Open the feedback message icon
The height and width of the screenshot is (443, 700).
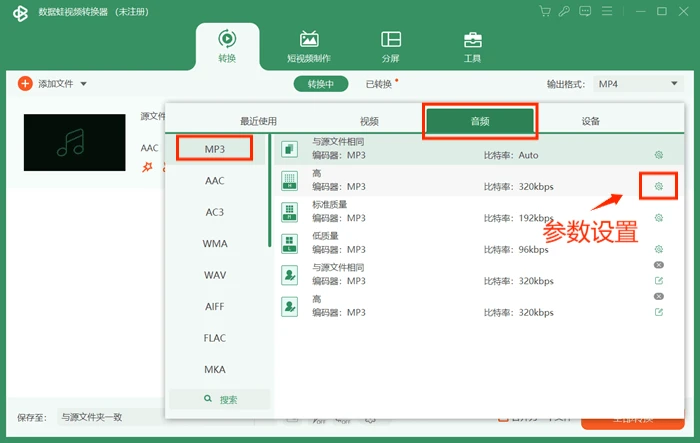point(585,11)
